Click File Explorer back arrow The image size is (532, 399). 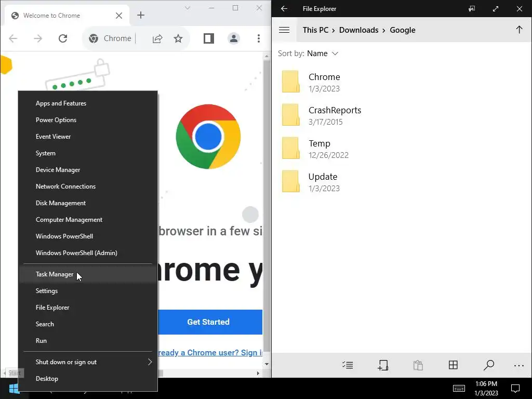(x=284, y=9)
